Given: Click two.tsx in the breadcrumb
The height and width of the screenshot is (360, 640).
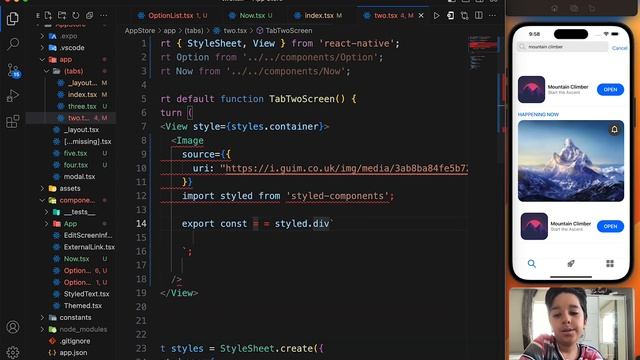Looking at the screenshot, I should pyautogui.click(x=235, y=31).
